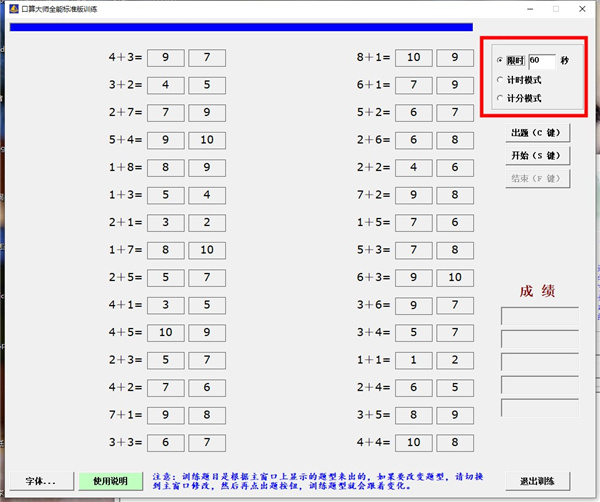Select answer 10 for 4+5=
600x502 pixels.
tap(166, 333)
